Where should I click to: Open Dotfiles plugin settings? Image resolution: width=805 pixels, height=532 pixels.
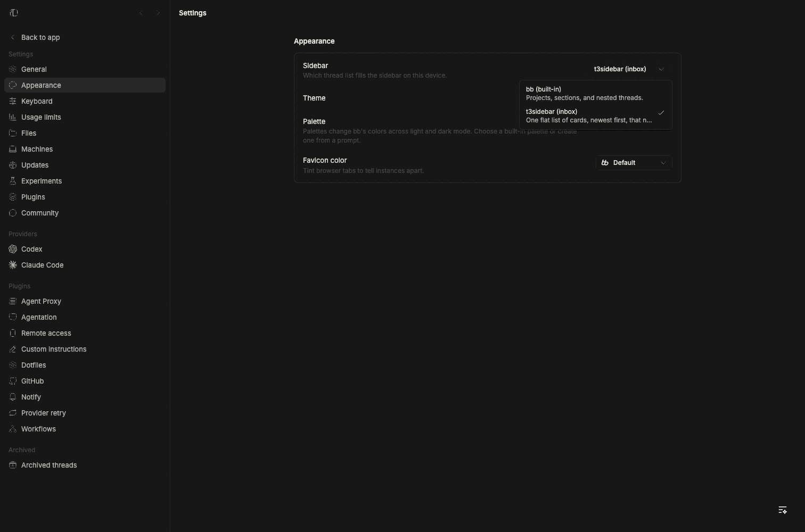click(x=85, y=365)
